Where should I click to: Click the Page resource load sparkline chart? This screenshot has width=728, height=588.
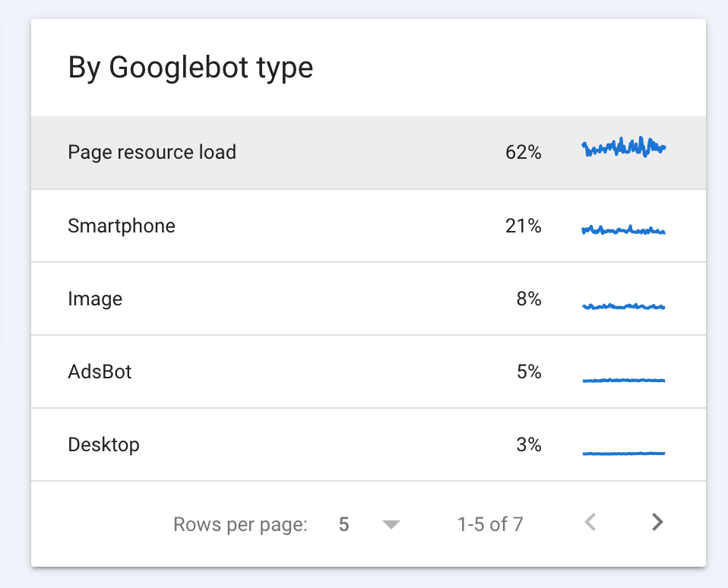[x=623, y=147]
